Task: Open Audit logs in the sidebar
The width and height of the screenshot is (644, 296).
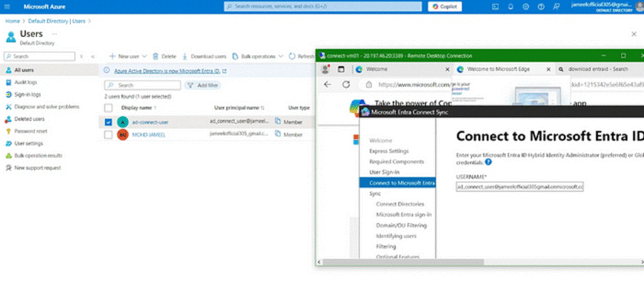Action: [x=27, y=83]
